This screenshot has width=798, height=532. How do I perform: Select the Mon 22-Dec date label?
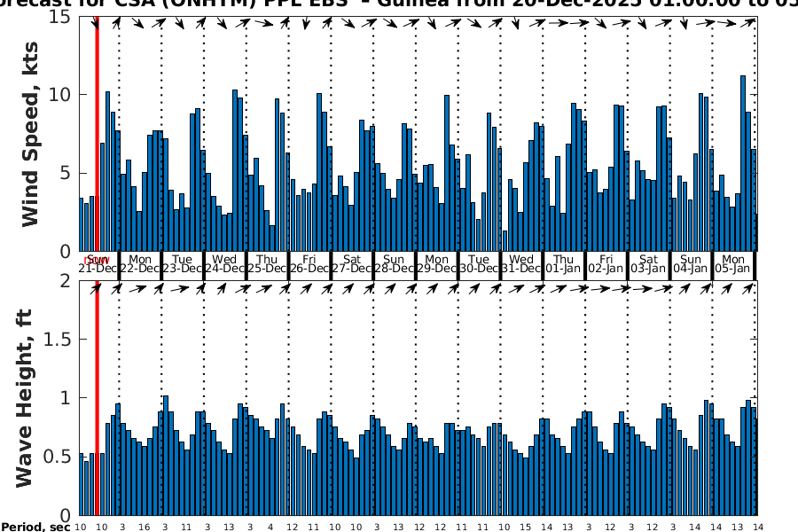(x=140, y=263)
